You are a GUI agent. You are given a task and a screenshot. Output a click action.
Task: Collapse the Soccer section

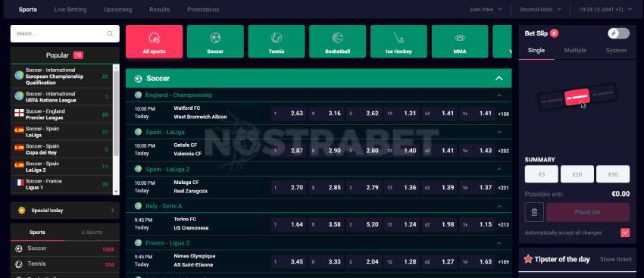click(x=499, y=79)
